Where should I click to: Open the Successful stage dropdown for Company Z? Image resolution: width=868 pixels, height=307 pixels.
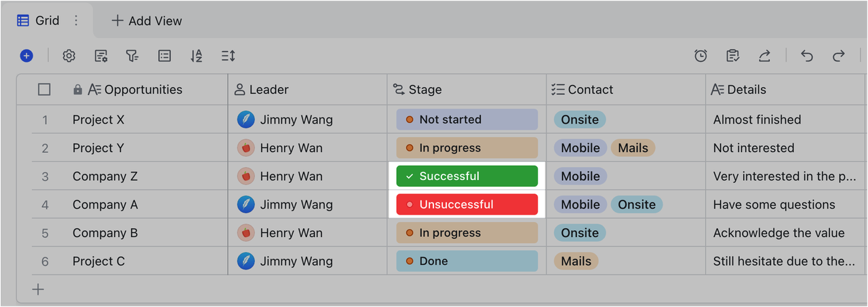tap(467, 176)
